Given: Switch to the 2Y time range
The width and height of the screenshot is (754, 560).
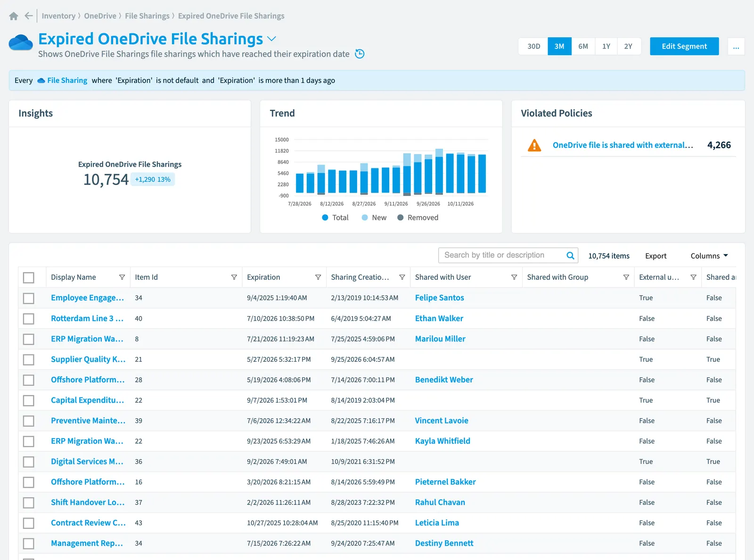Looking at the screenshot, I should 628,47.
